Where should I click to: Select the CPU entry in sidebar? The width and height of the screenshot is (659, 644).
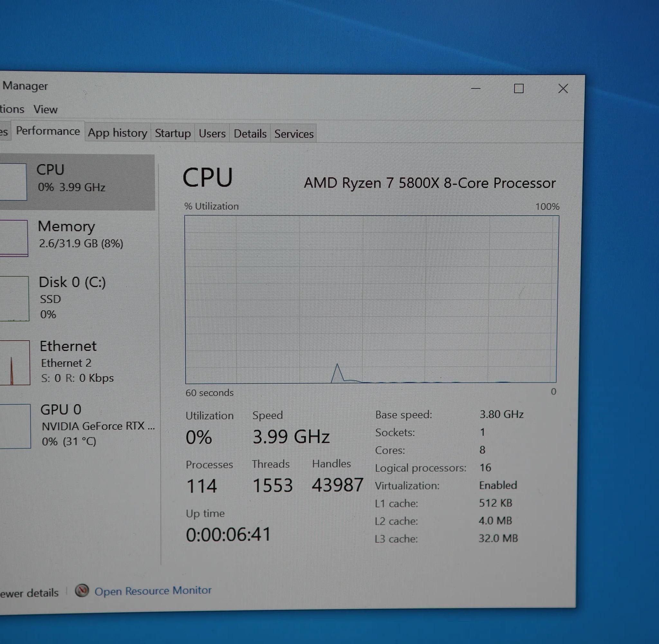(78, 182)
